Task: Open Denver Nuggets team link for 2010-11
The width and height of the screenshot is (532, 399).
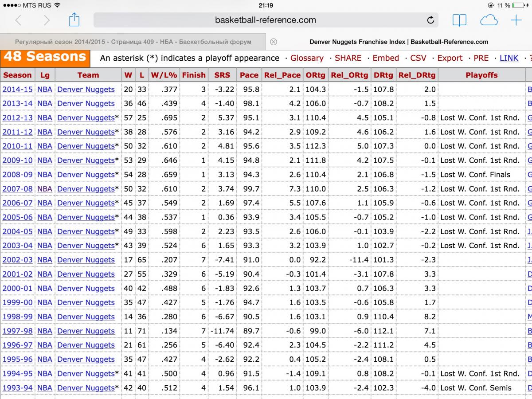Action: coord(86,146)
